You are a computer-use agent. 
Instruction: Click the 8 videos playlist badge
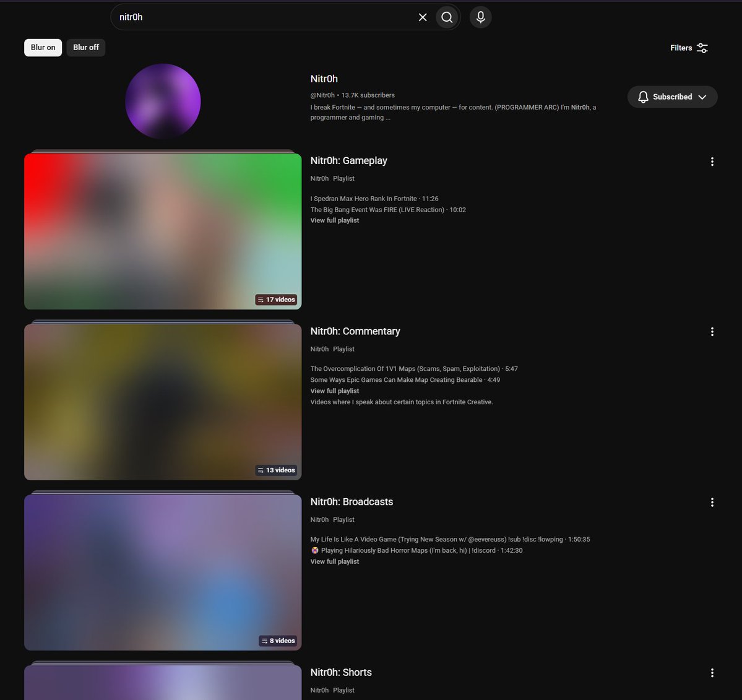pos(278,641)
